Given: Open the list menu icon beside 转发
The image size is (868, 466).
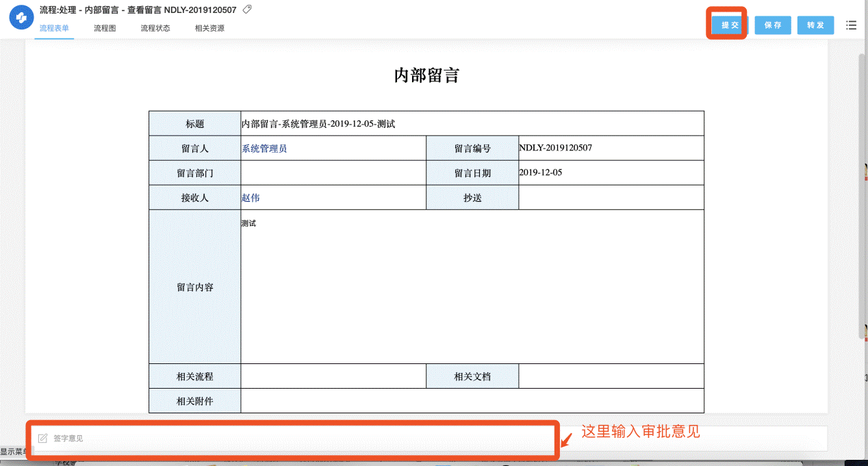Looking at the screenshot, I should [851, 25].
